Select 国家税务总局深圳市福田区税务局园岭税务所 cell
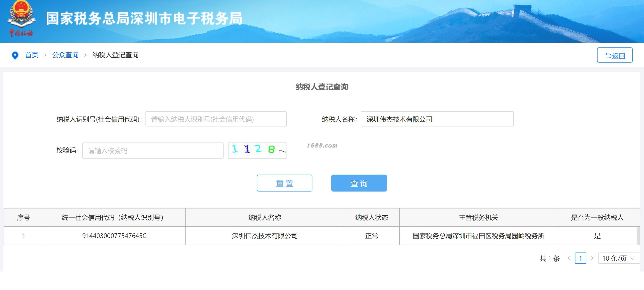This screenshot has width=644, height=290. [x=478, y=236]
